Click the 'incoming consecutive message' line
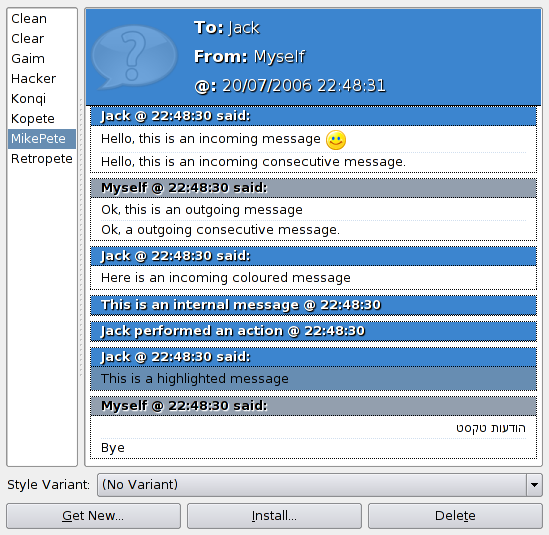 [253, 162]
